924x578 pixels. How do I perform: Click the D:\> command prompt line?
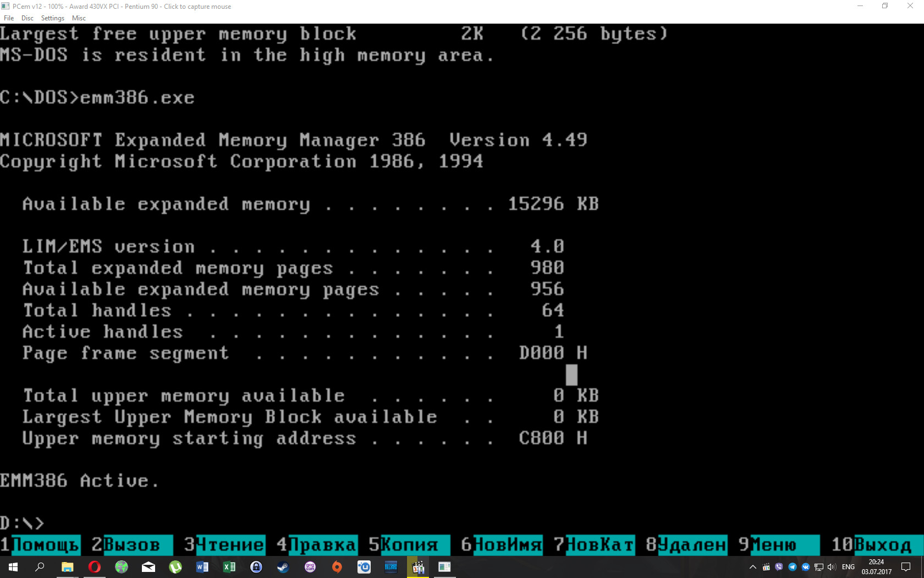coord(22,522)
